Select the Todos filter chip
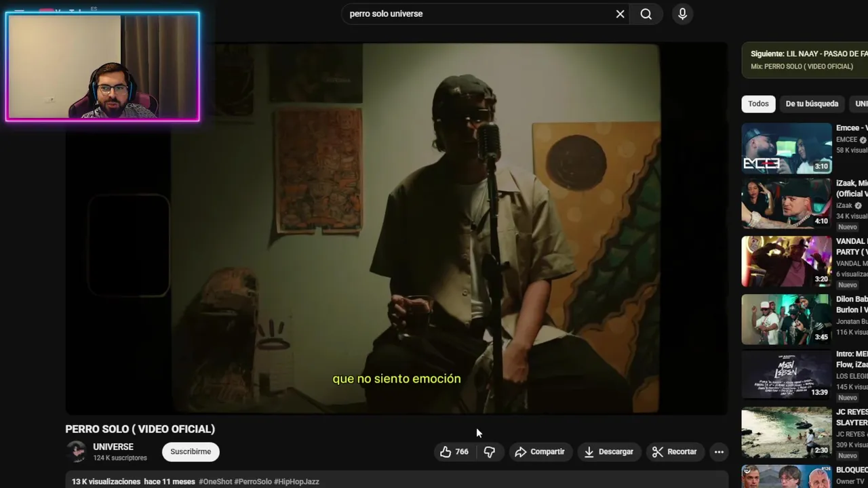This screenshot has width=868, height=488. coord(758,104)
